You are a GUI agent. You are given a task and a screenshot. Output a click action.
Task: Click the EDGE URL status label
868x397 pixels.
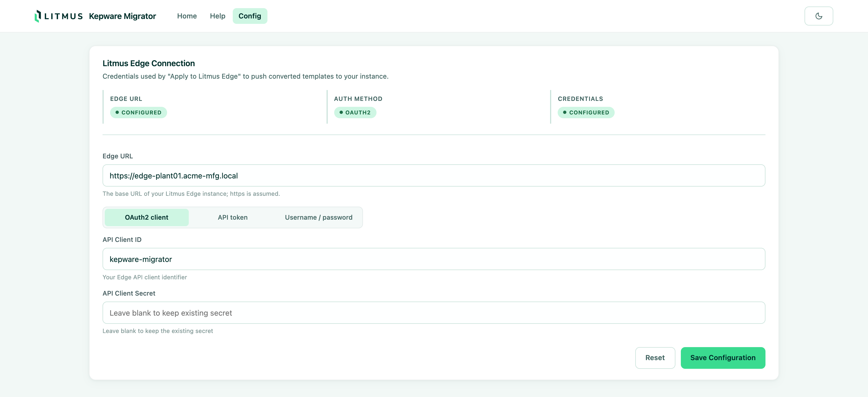point(126,99)
